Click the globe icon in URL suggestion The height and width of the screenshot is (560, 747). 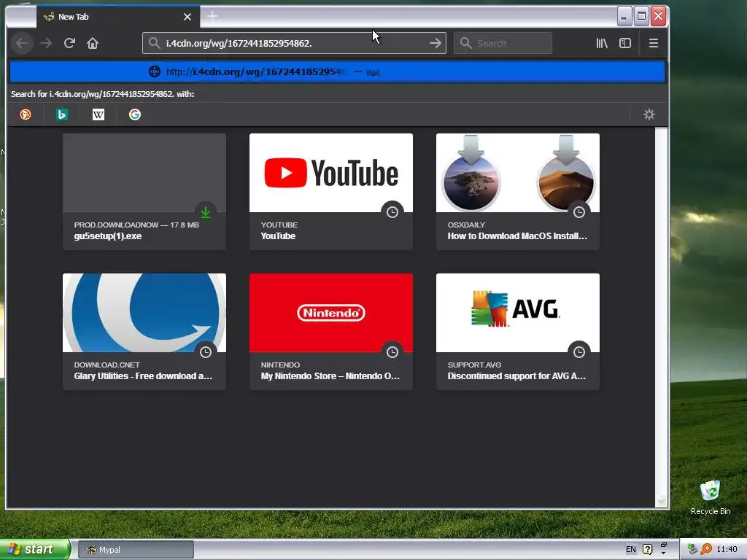pos(155,72)
